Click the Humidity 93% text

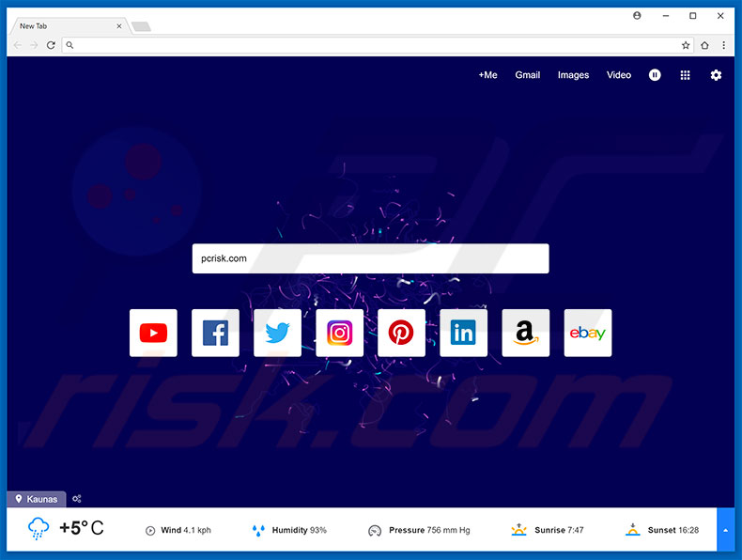[x=299, y=530]
